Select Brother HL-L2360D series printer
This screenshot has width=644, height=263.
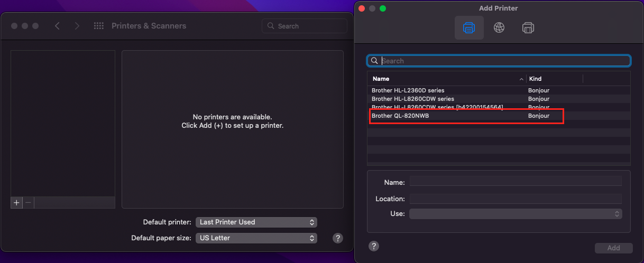click(x=499, y=90)
